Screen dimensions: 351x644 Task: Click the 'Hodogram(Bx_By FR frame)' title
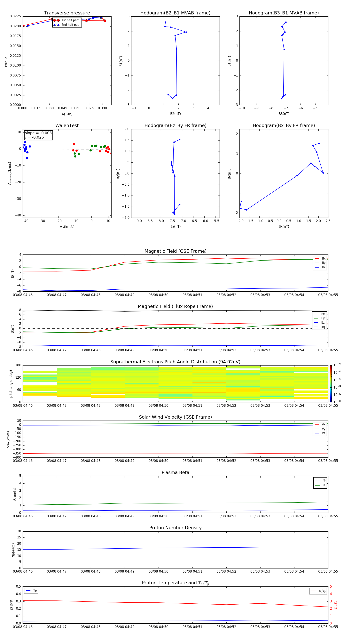pos(284,125)
